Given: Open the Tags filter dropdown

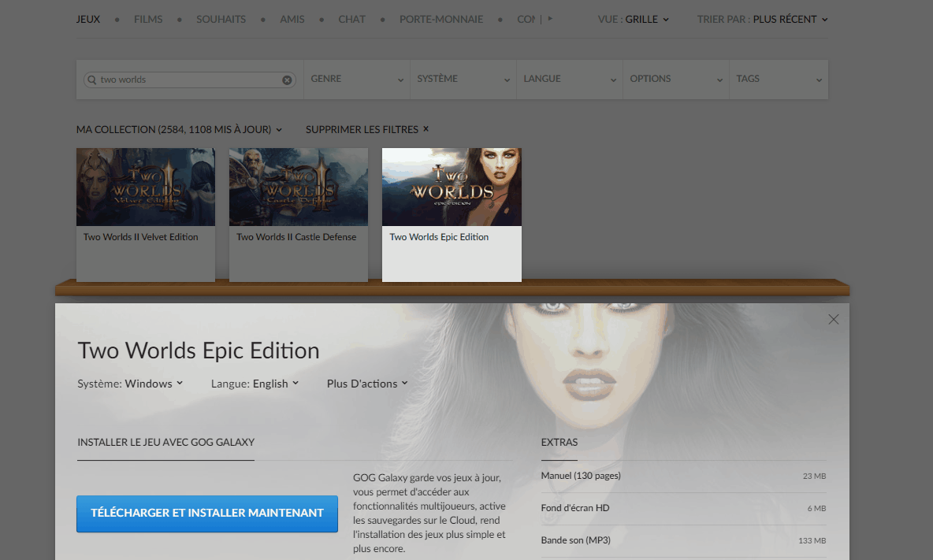Looking at the screenshot, I should pyautogui.click(x=779, y=79).
